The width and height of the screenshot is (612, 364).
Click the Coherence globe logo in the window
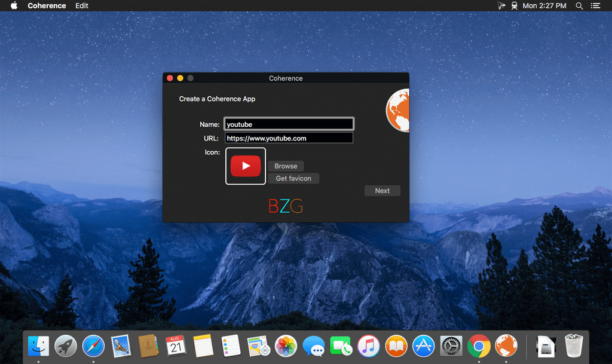pos(399,111)
